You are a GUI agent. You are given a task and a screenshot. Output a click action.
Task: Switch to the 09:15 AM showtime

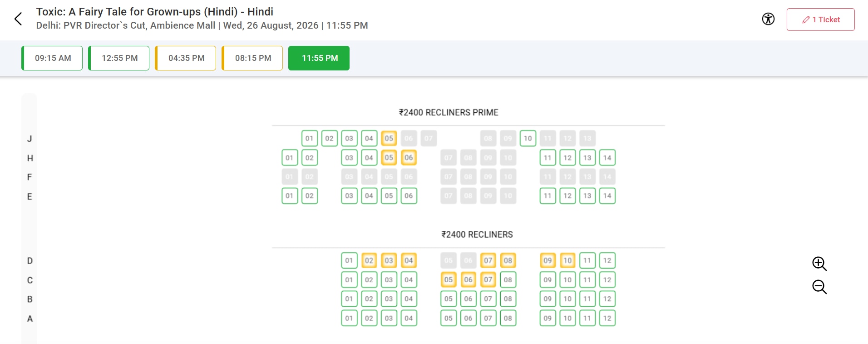[52, 58]
